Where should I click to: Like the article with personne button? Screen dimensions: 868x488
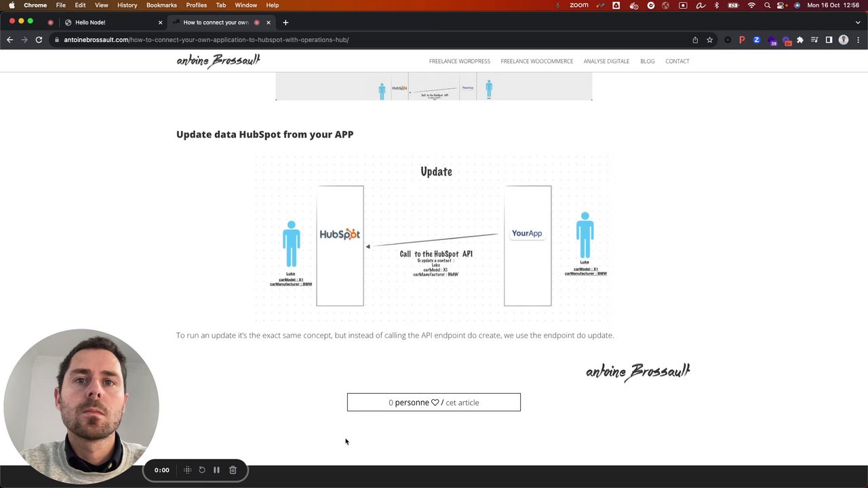434,403
